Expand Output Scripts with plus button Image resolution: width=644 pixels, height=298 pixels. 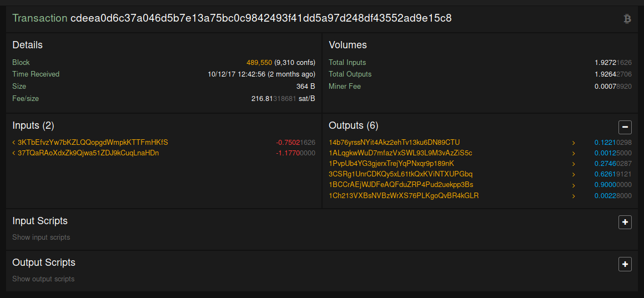[625, 264]
